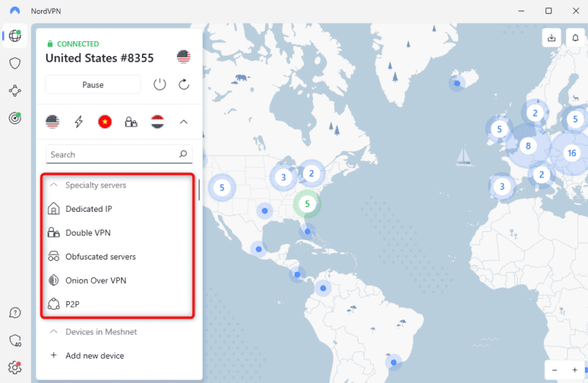Maximize the NordVPN window
The height and width of the screenshot is (383, 588).
coord(548,11)
